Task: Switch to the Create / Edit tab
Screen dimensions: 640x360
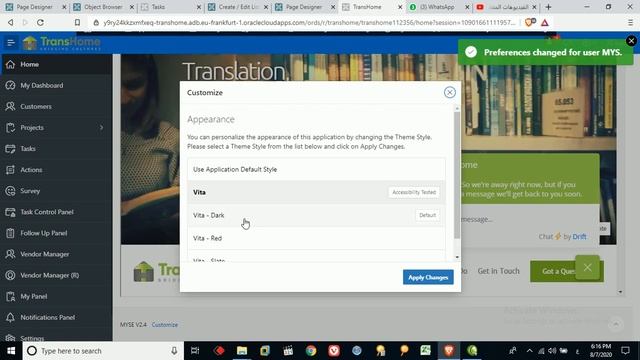Action: (x=238, y=7)
